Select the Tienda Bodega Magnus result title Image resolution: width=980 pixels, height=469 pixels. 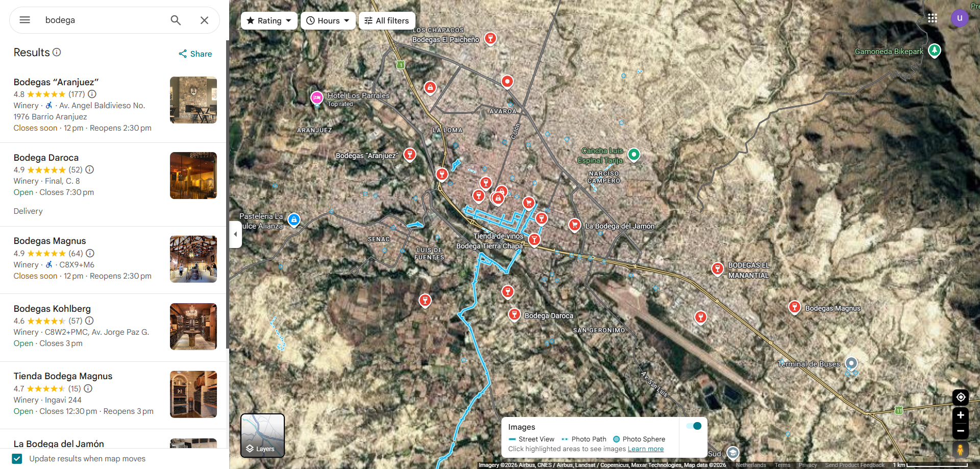63,376
